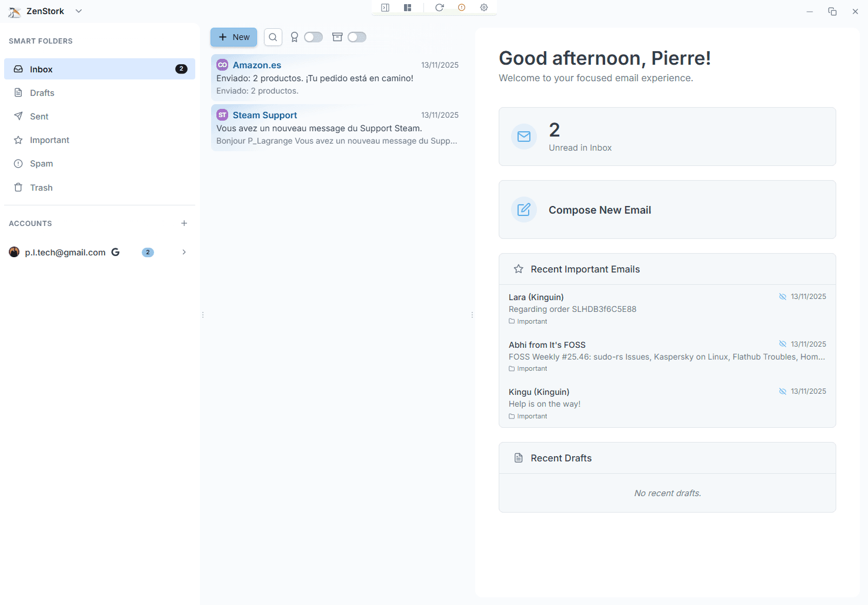This screenshot has width=868, height=605.
Task: Open the ZenStork dropdown arrow
Action: 79,11
